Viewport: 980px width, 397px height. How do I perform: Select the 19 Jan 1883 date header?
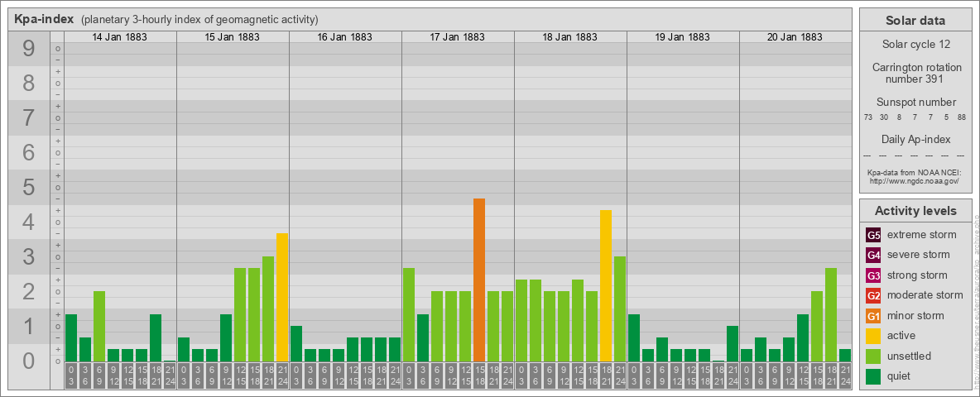pos(683,37)
